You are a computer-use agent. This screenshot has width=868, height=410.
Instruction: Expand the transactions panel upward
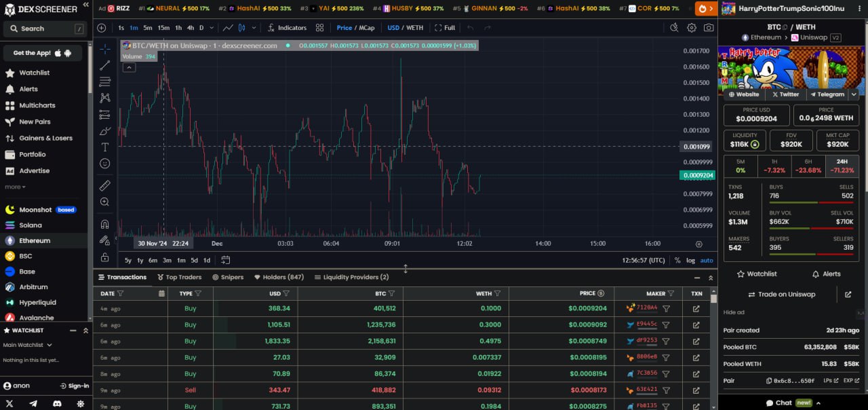(711, 278)
